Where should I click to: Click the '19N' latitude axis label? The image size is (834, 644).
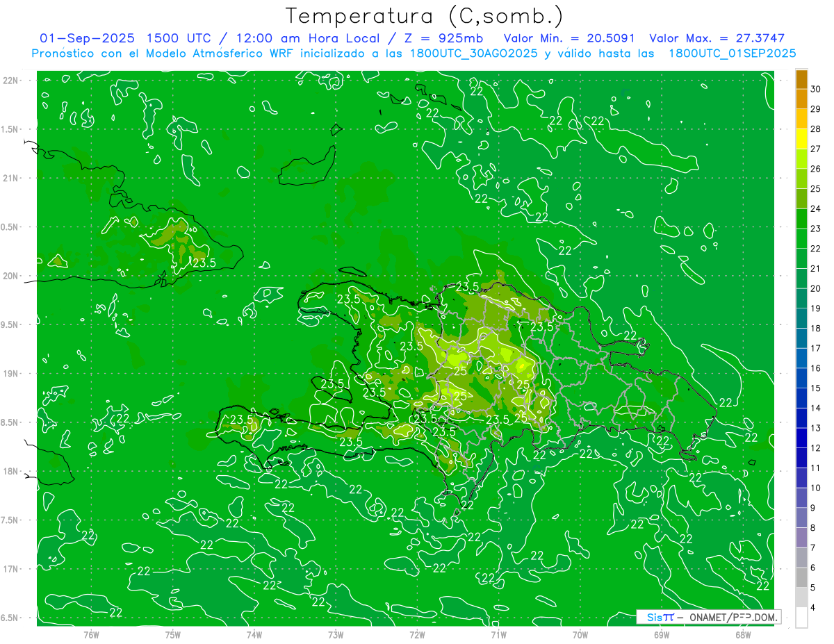(10, 373)
